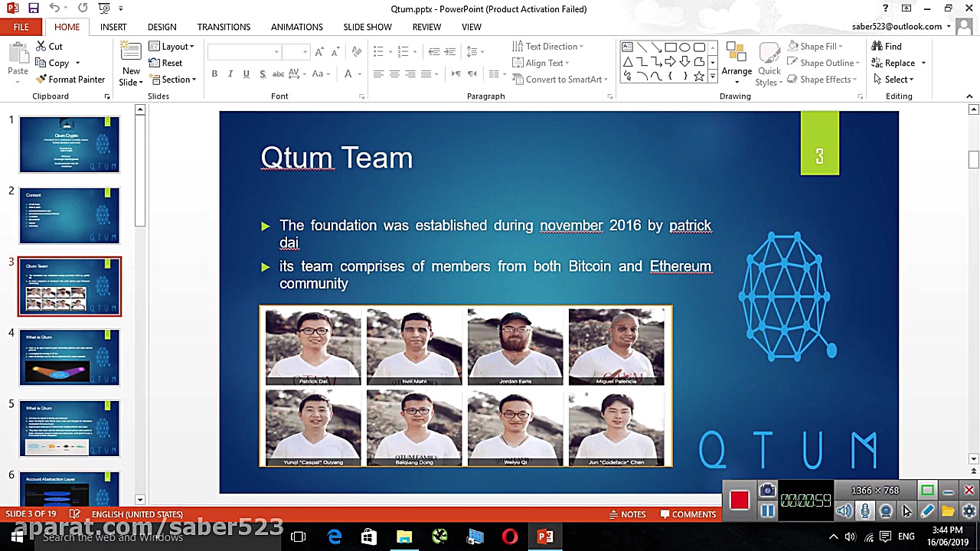Start slideshow from beginning via quick access icon

pos(105,8)
